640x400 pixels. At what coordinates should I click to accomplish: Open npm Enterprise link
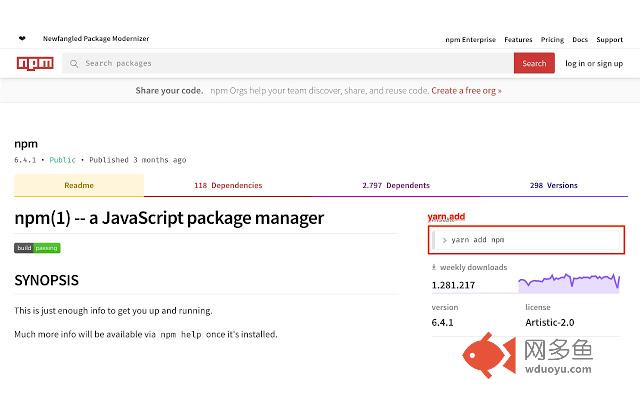(470, 40)
